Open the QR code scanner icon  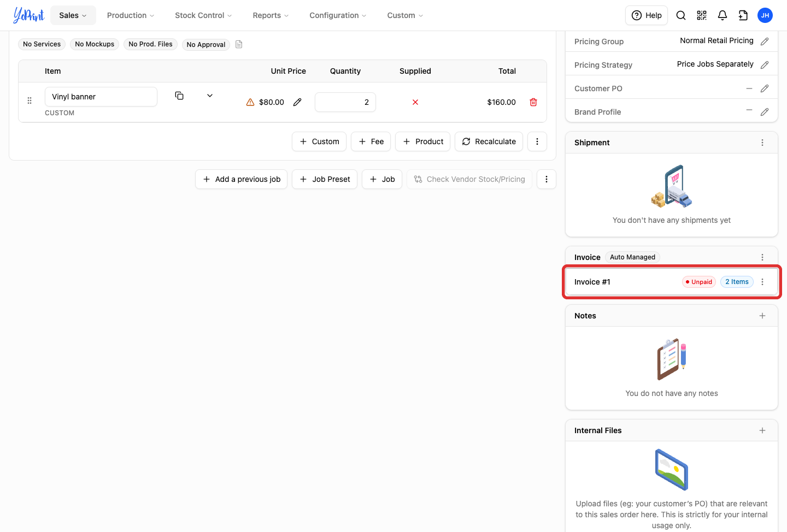(702, 15)
